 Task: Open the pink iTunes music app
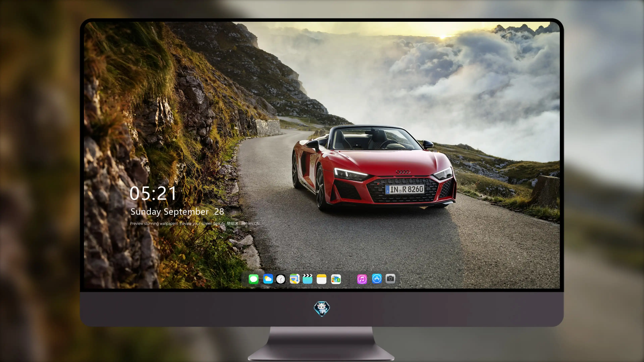(x=362, y=279)
